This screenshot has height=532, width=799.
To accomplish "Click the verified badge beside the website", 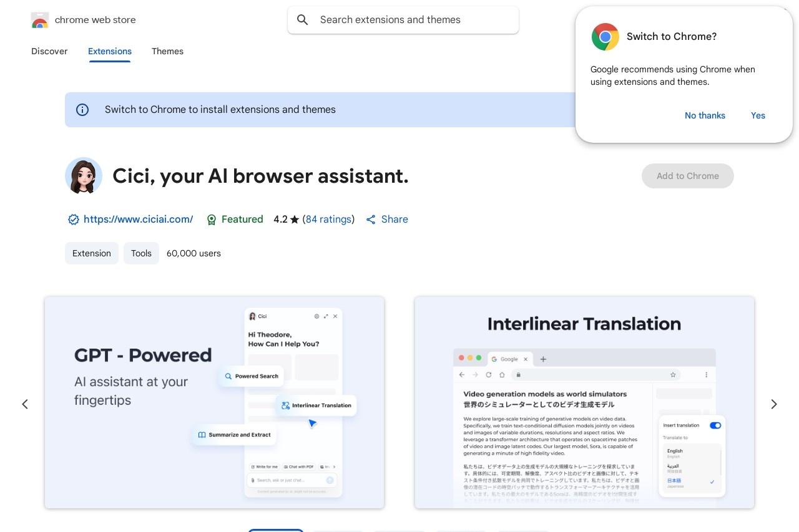I will (74, 220).
